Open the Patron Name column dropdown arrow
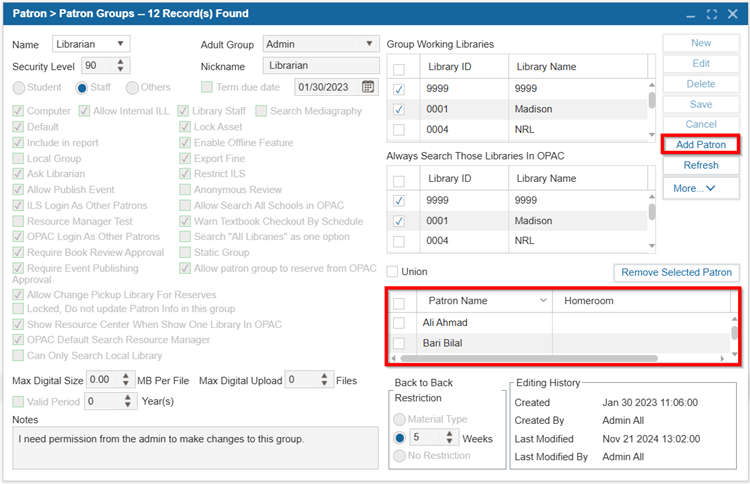 (x=543, y=300)
